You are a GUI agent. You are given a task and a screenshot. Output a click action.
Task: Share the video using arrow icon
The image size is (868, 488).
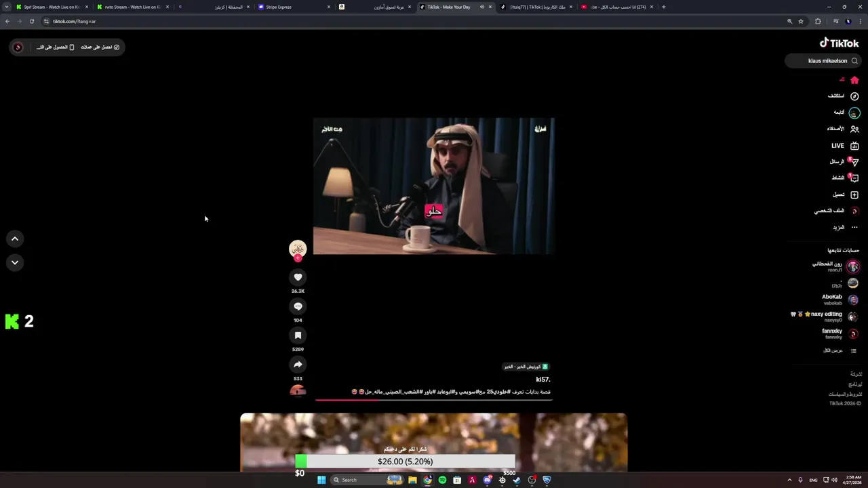pyautogui.click(x=298, y=365)
